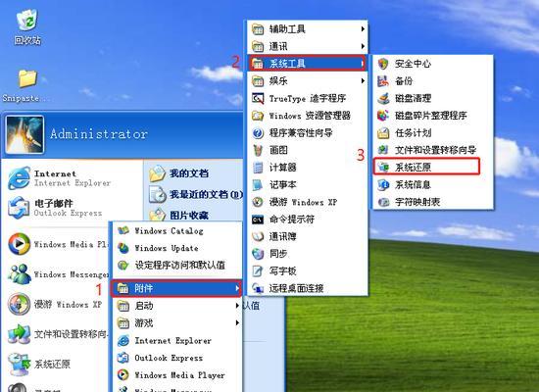The height and width of the screenshot is (392, 539).
Task: Open TrueType 造字程序
Action: [308, 98]
